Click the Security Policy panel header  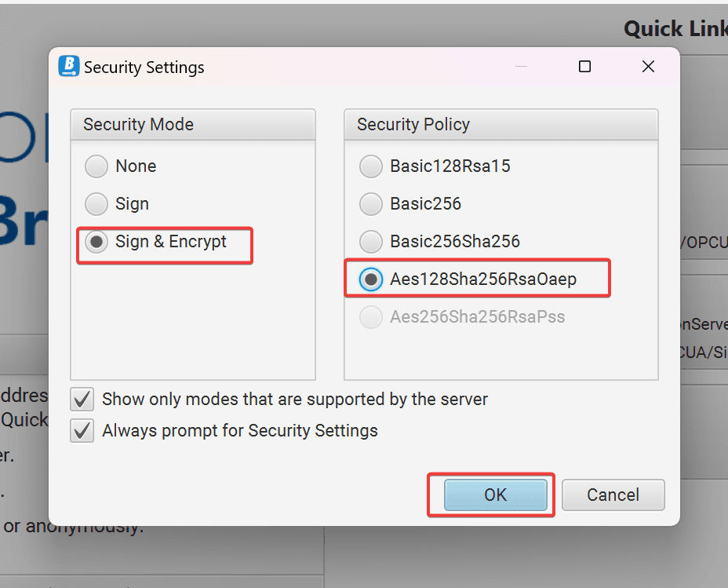[413, 124]
